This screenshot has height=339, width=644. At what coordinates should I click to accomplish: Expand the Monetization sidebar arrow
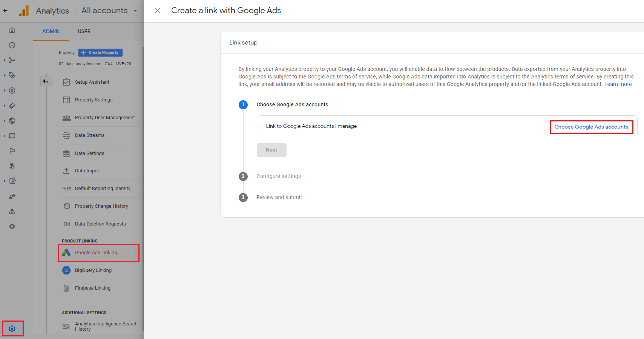tap(5, 91)
